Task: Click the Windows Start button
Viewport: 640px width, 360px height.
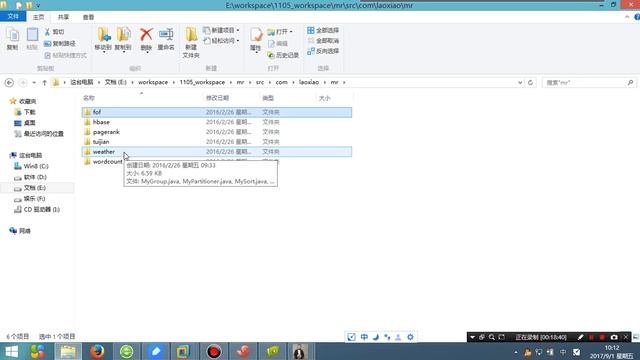Action: pyautogui.click(x=11, y=351)
